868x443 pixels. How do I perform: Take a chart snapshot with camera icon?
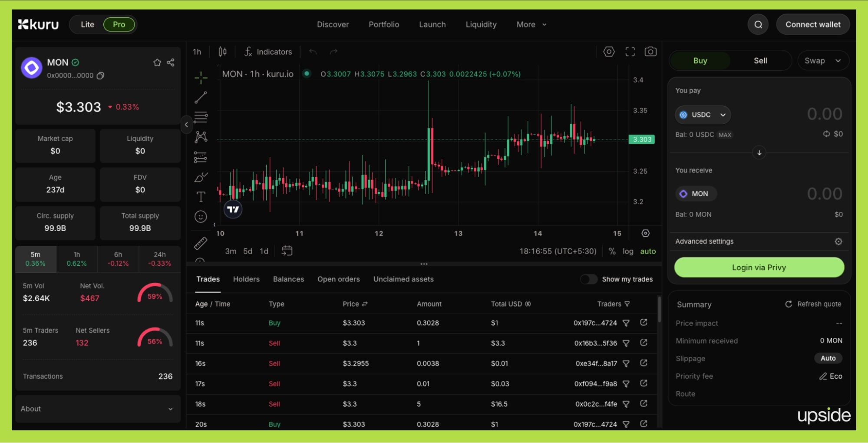[650, 52]
